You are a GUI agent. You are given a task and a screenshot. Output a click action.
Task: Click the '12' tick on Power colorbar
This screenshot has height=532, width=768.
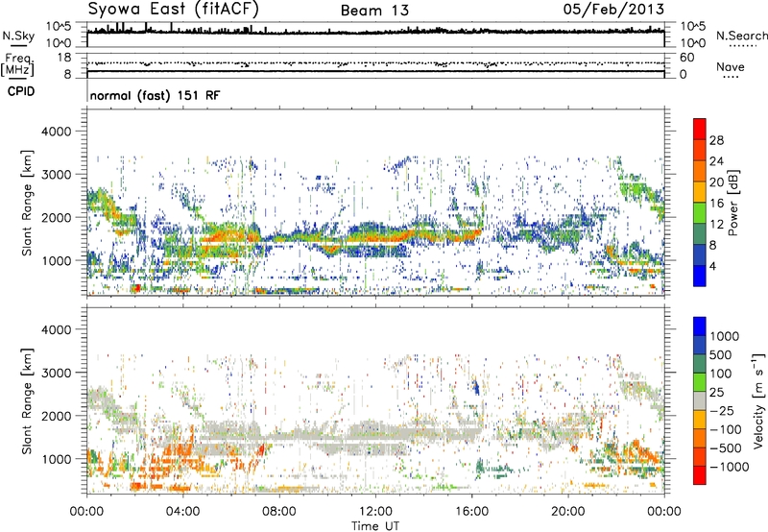tap(716, 224)
